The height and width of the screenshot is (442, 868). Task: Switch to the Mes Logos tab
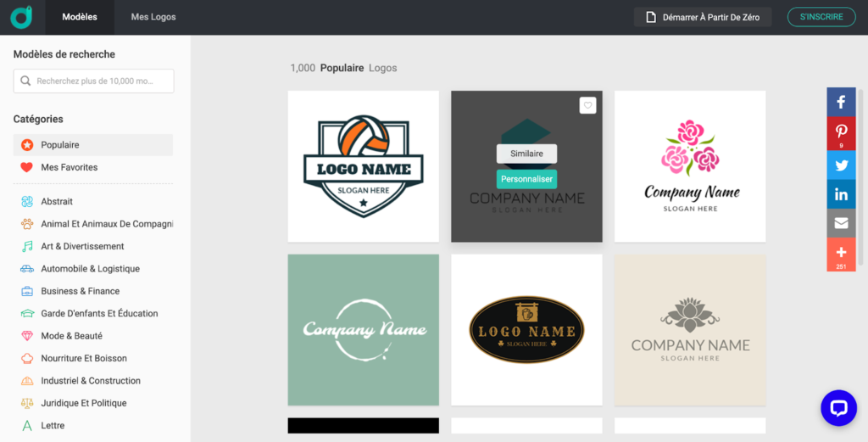tap(153, 17)
